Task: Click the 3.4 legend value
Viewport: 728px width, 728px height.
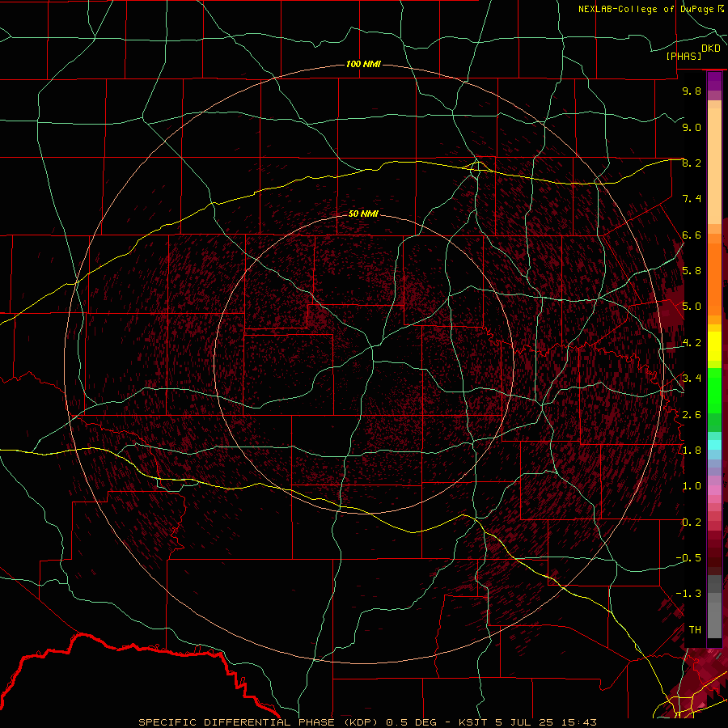Action: click(692, 379)
